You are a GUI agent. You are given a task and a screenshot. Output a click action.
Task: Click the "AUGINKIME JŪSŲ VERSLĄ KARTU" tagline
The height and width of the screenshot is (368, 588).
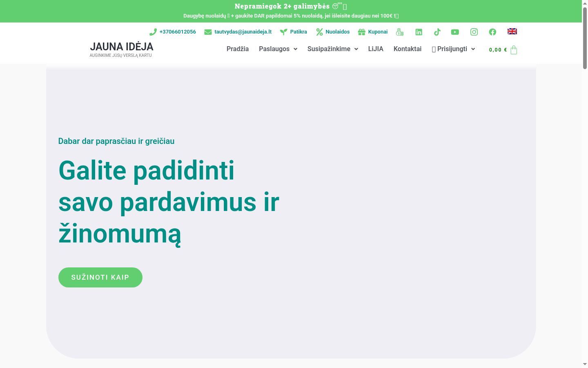tap(121, 56)
